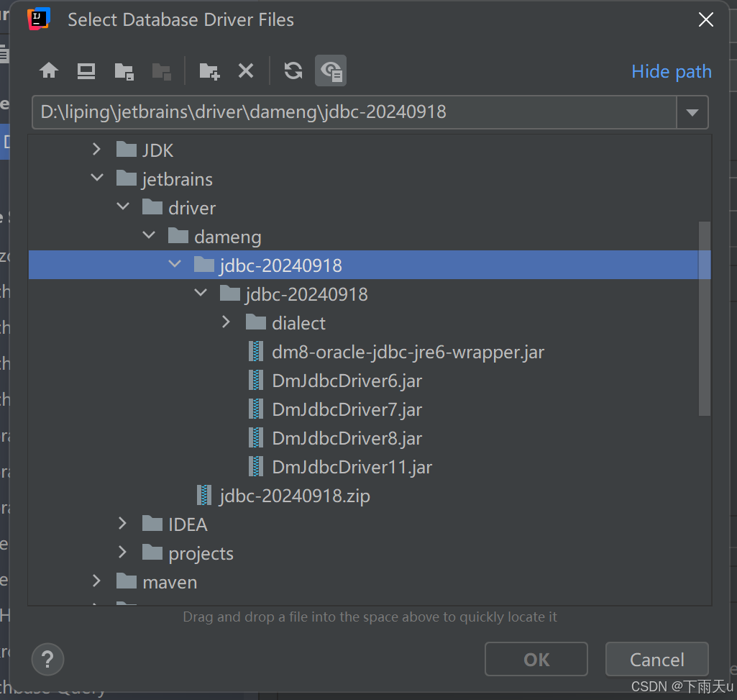
Task: Go to the home directory
Action: [49, 71]
